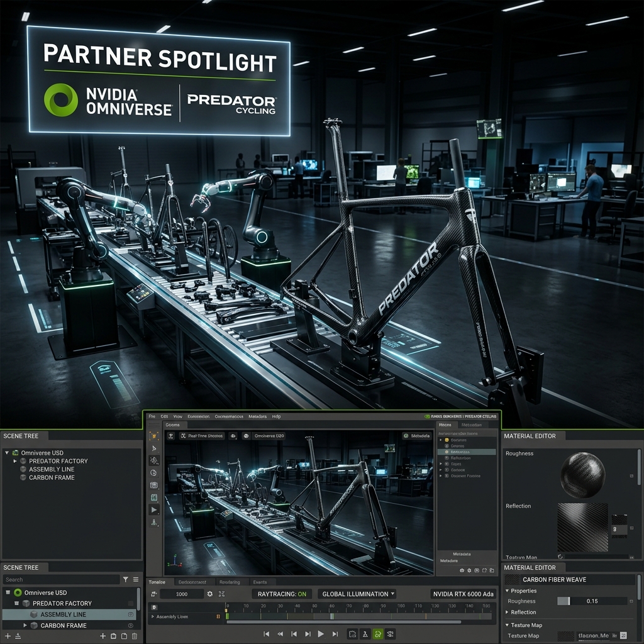The height and width of the screenshot is (644, 644).
Task: Skip to the timeline end
Action: coord(335,634)
